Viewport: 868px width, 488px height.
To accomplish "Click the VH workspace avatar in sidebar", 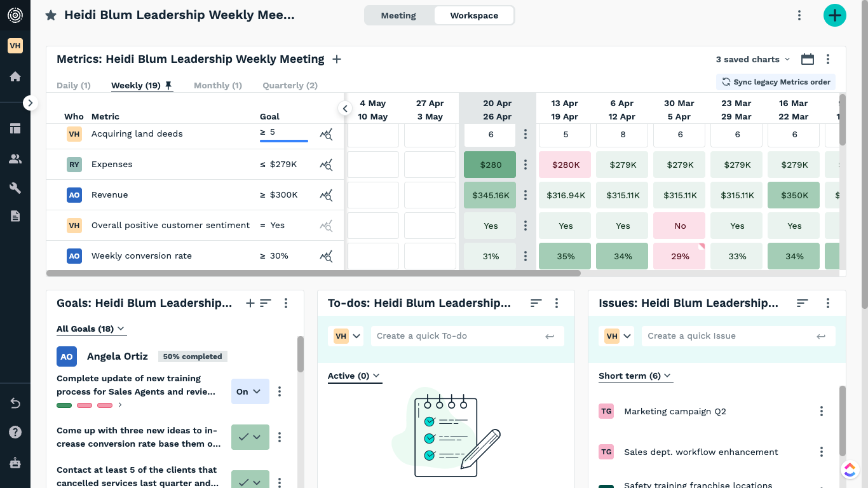I will [15, 46].
